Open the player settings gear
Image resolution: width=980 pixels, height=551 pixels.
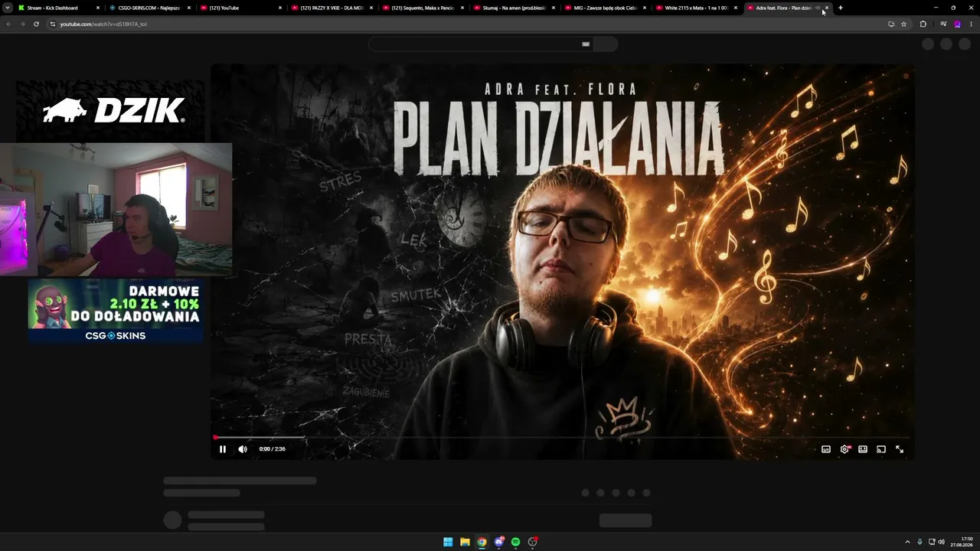(844, 449)
